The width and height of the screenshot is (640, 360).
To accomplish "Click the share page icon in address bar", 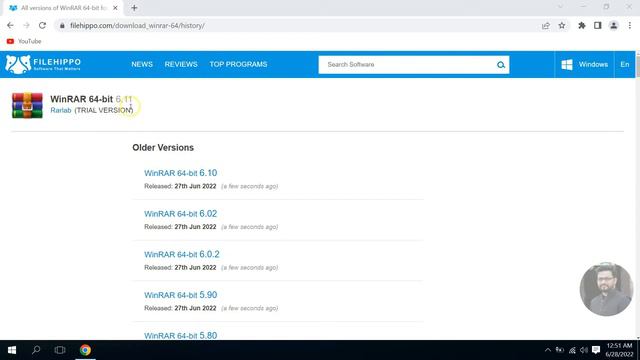I will [x=546, y=26].
